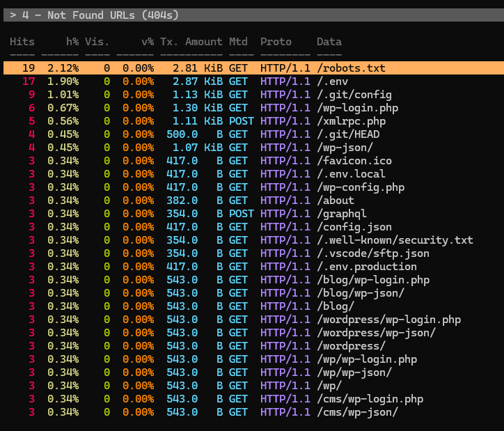Click the Proto column header
The height and width of the screenshot is (431, 504).
(x=276, y=42)
